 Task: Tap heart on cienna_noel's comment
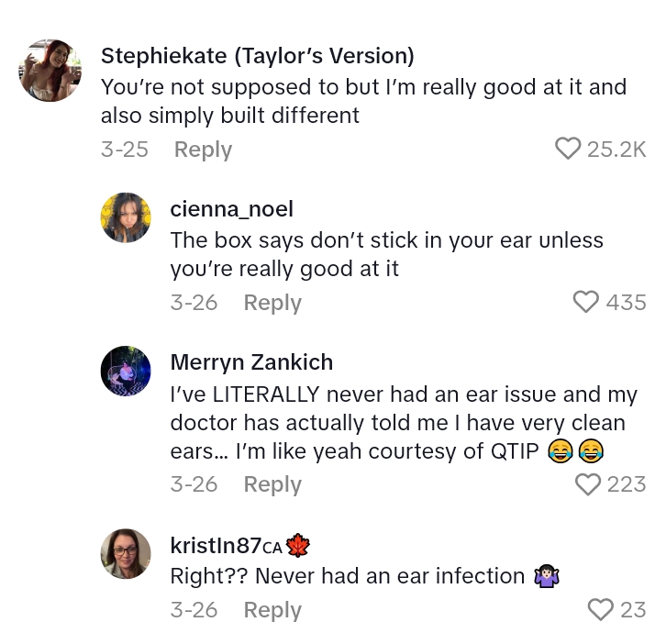585,302
